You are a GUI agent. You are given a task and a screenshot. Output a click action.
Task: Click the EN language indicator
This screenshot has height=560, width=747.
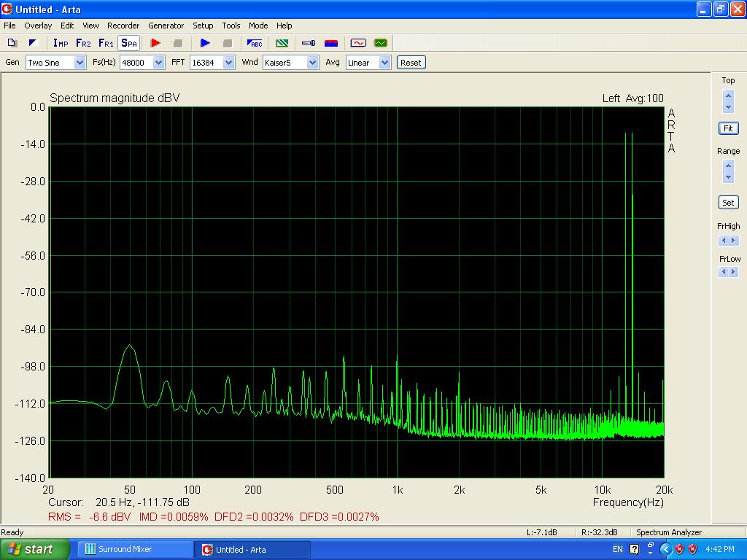[617, 549]
